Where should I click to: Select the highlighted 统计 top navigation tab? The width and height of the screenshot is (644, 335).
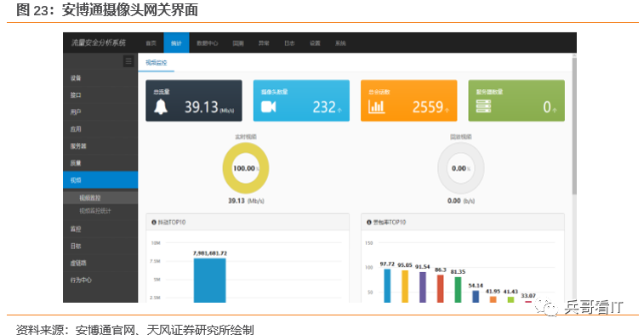click(176, 43)
